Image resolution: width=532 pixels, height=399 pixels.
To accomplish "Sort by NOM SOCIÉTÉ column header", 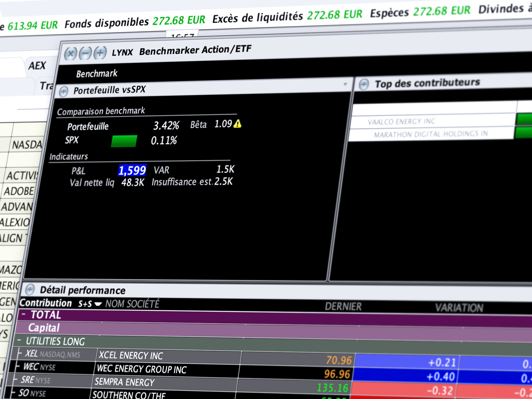I will [x=132, y=304].
